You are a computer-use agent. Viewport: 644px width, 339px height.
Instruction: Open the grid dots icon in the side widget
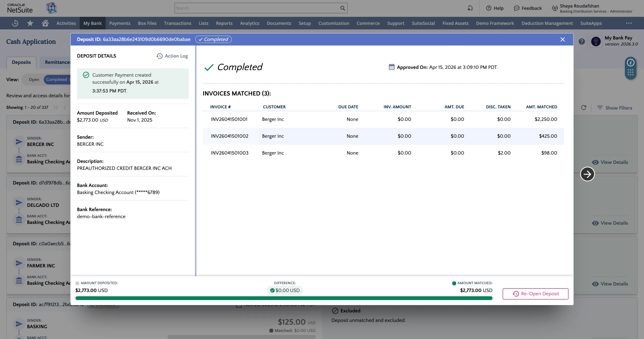pos(630,72)
